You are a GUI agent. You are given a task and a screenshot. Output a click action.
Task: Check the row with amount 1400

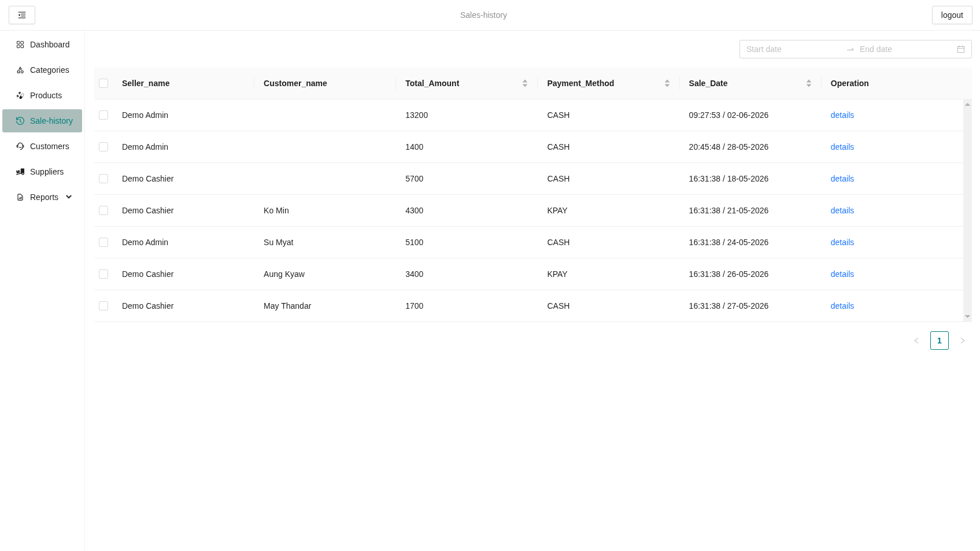[x=103, y=147]
